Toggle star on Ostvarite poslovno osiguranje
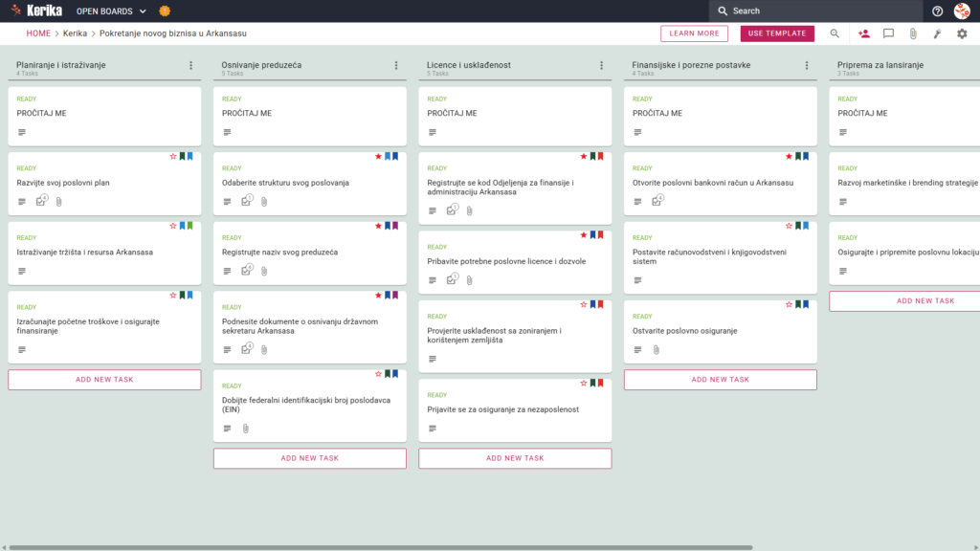The width and height of the screenshot is (980, 551). 789,304
